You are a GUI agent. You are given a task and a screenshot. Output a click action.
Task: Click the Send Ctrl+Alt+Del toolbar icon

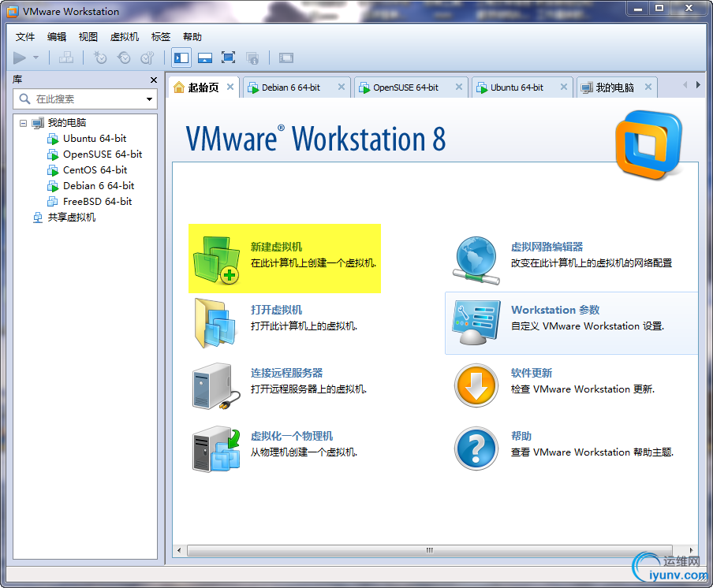pos(66,58)
